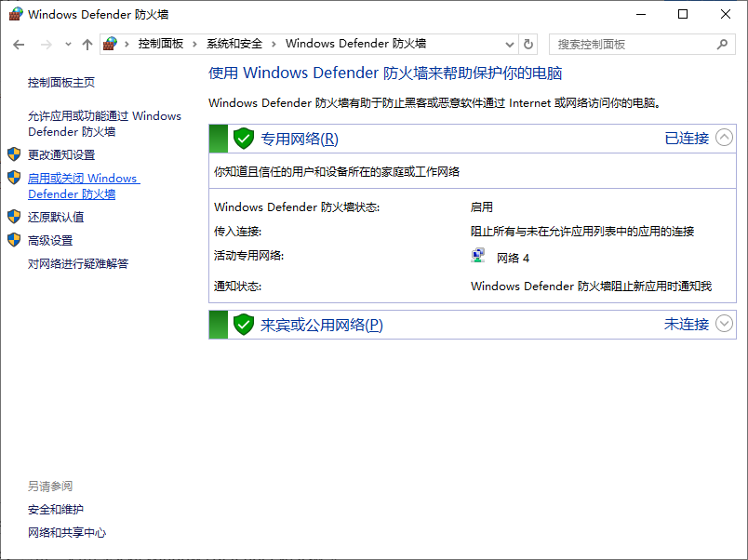Click the green shield beside 来宾或公用网络

pos(243,324)
